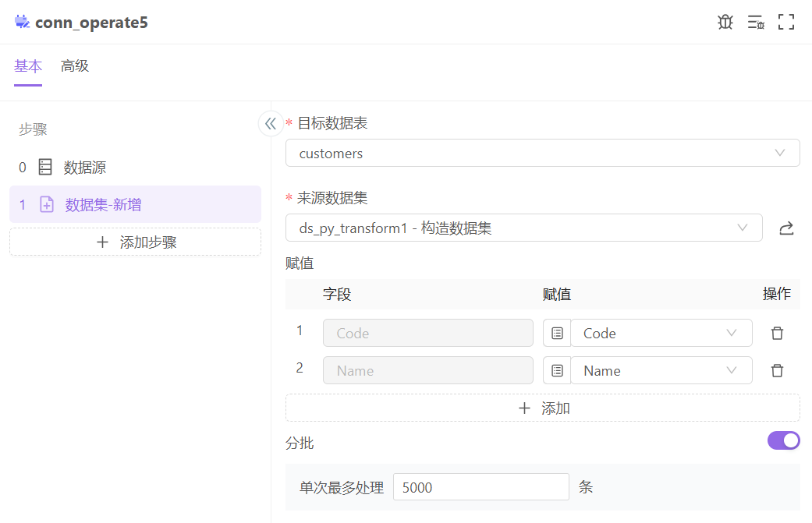Click the 数据源 database icon
This screenshot has width=812, height=523.
tap(45, 167)
